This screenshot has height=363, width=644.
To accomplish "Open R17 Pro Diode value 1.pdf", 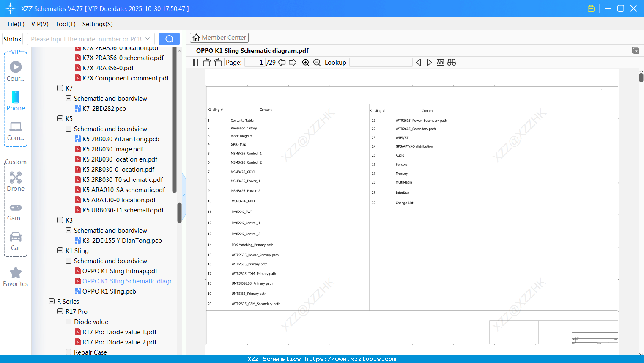I will point(119,332).
